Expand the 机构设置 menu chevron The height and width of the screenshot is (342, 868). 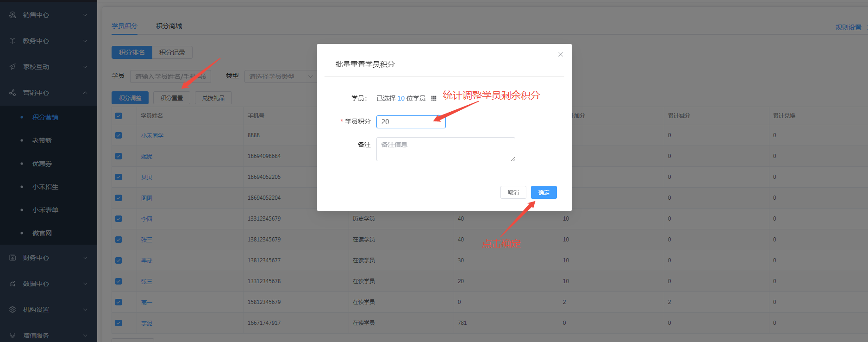pyautogui.click(x=85, y=310)
